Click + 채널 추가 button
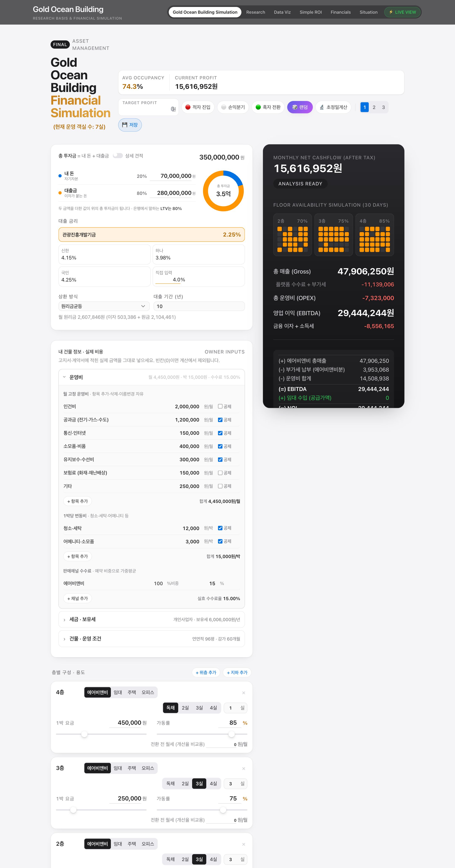This screenshot has width=455, height=868. point(77,598)
